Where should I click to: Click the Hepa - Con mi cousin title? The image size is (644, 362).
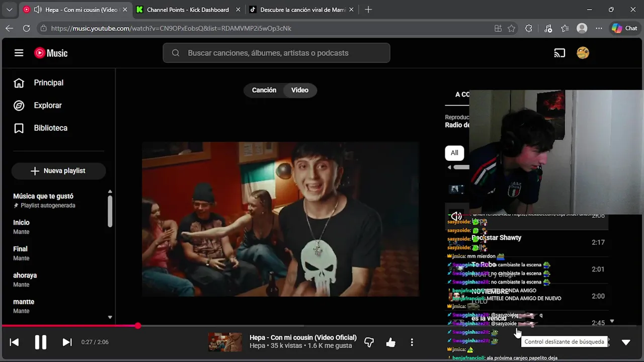click(x=303, y=337)
